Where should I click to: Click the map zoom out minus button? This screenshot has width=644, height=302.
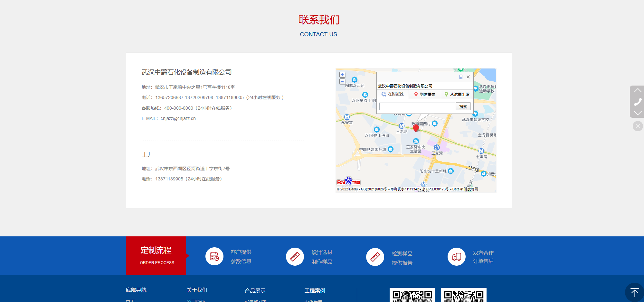[342, 81]
